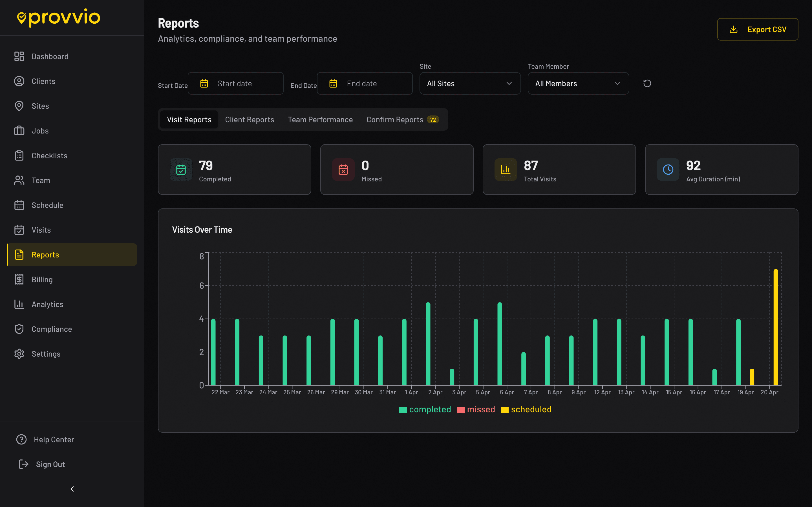Open the Compliance shield icon
The image size is (812, 507).
point(19,329)
